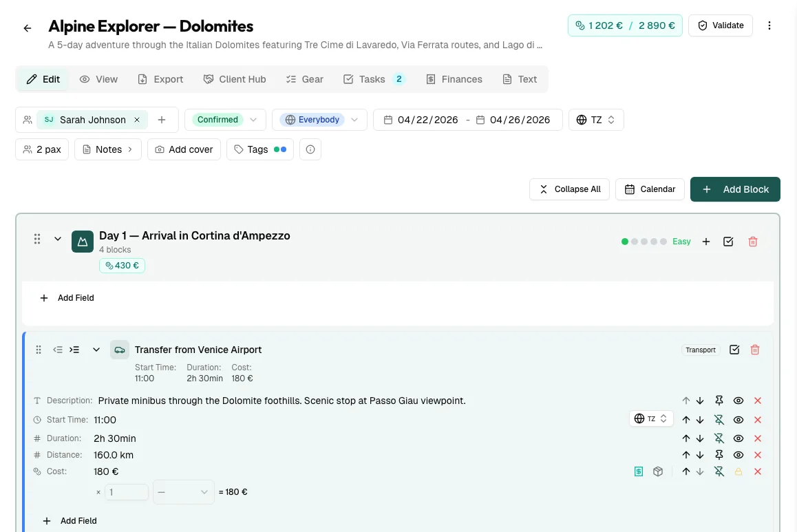
Task: Click the package icon on the Cost row
Action: click(x=657, y=471)
